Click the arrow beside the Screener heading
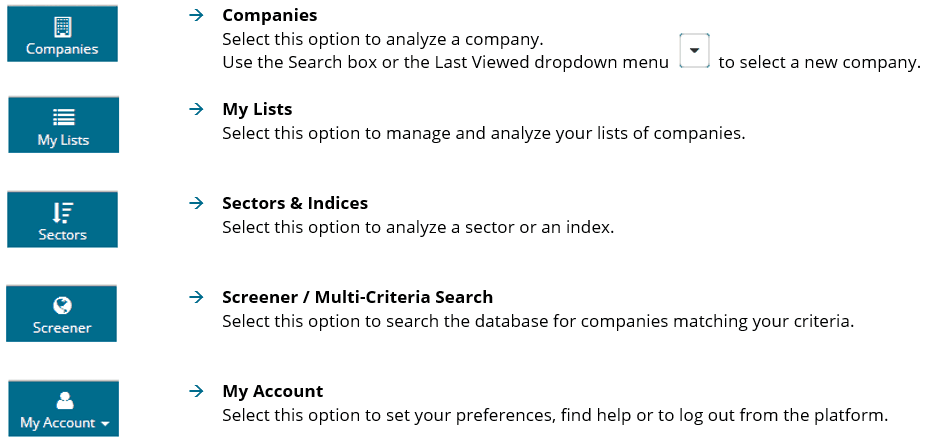Screen dimensions: 929x441 [x=196, y=296]
